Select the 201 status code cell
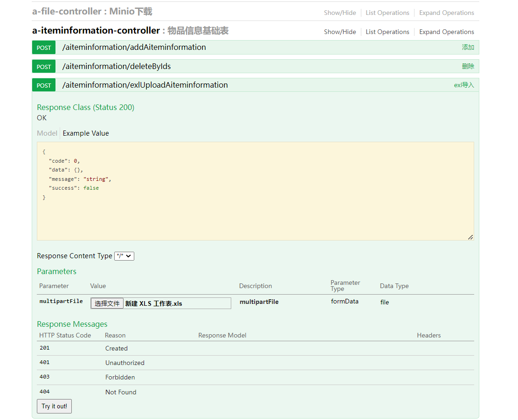 tap(45, 348)
